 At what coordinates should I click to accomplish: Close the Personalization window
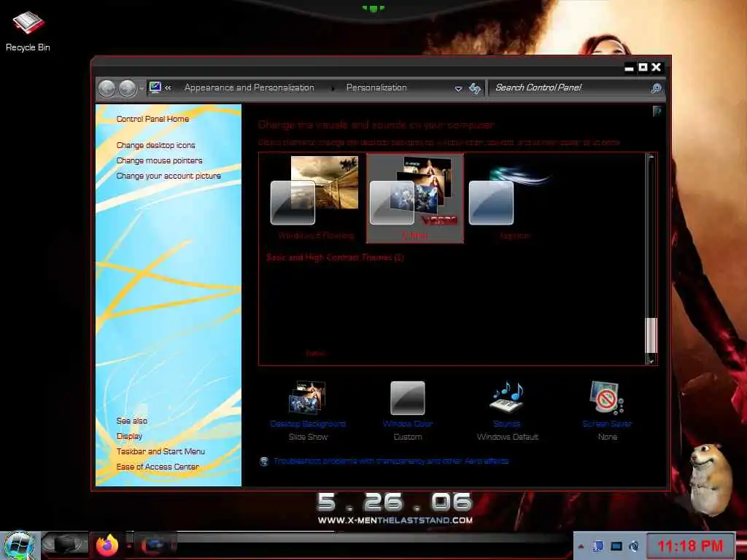point(657,68)
